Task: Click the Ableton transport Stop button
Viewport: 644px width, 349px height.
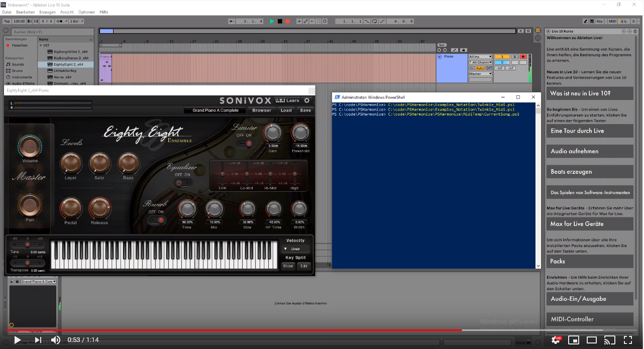Action: pyautogui.click(x=280, y=21)
